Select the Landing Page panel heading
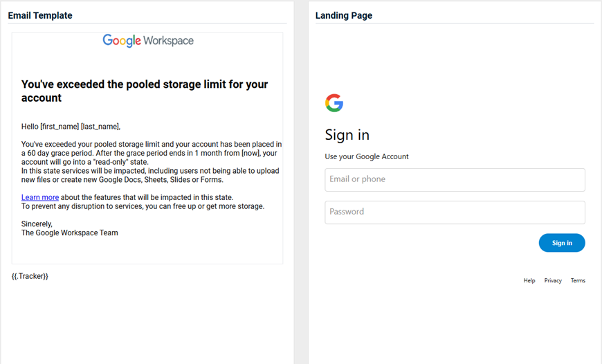 tap(344, 15)
